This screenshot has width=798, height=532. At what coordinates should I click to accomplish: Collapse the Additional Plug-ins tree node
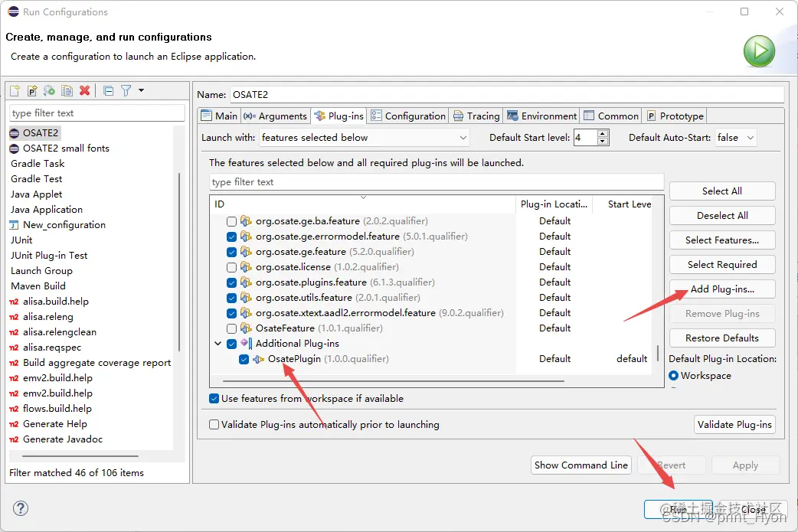pos(217,344)
